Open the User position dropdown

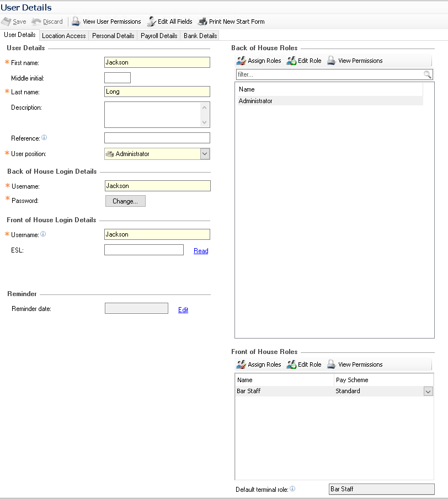(205, 154)
